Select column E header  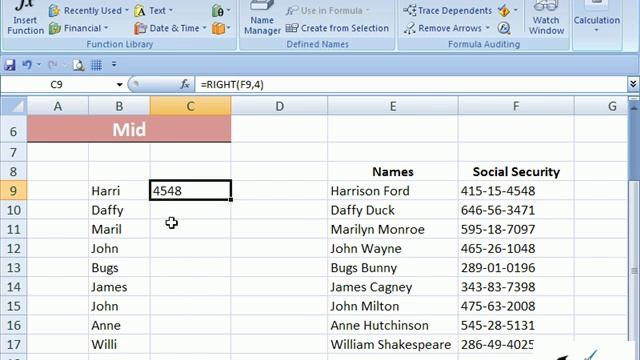(x=393, y=106)
